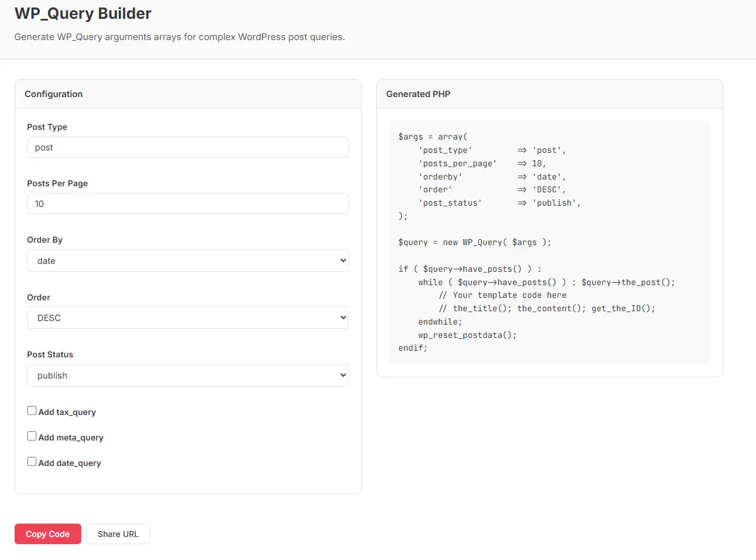Screen dimensions: 756x560
Task: Click the 'orderby' => 'date' code line
Action: point(492,177)
